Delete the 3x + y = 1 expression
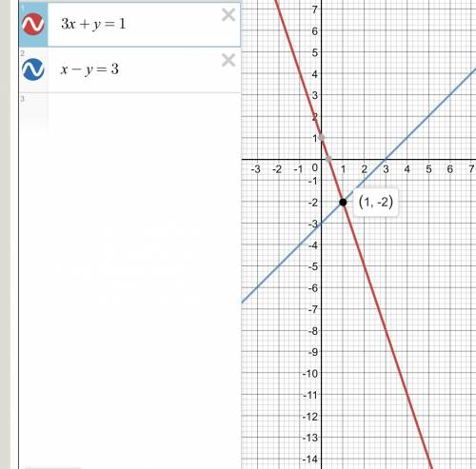This screenshot has width=476, height=469. click(x=228, y=15)
